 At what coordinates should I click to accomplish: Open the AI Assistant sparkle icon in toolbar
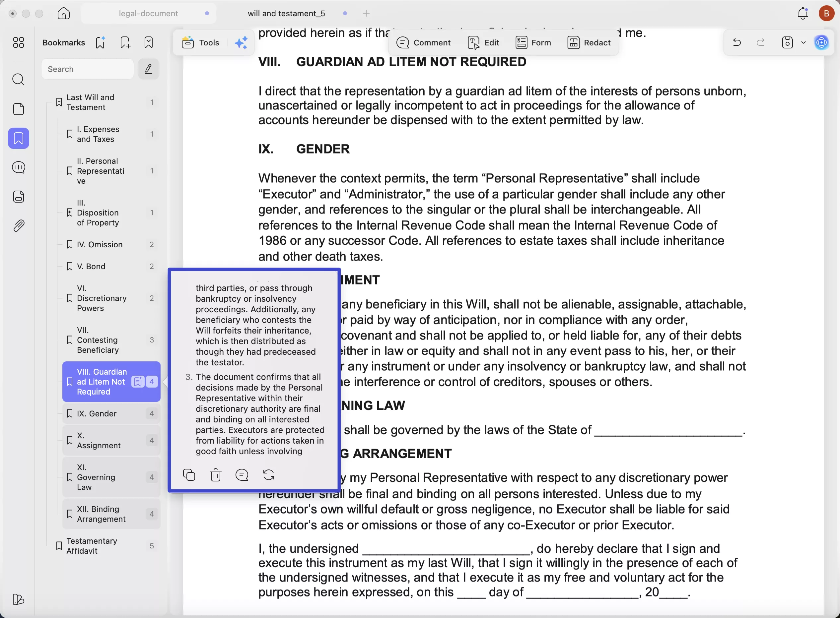point(241,42)
